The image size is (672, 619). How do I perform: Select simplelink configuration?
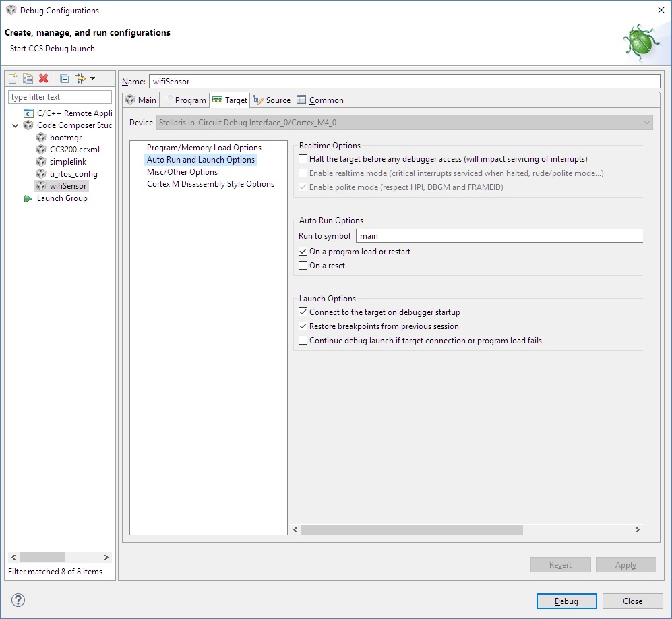tap(68, 162)
